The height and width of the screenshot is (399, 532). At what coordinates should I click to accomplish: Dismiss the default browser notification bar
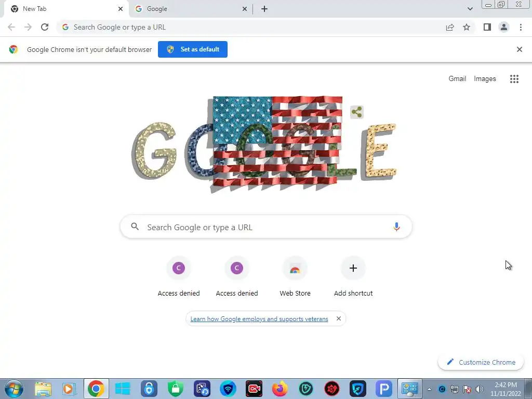(x=520, y=49)
